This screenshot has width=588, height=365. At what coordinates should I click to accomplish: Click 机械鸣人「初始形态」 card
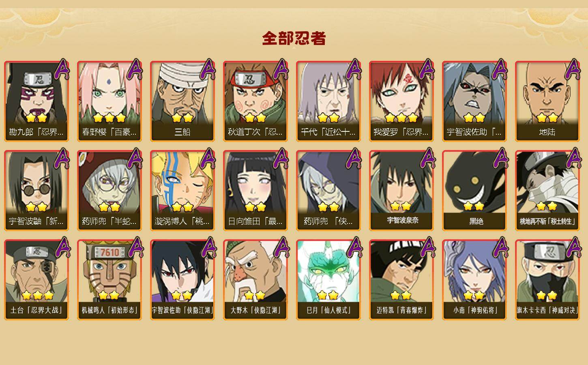(109, 280)
